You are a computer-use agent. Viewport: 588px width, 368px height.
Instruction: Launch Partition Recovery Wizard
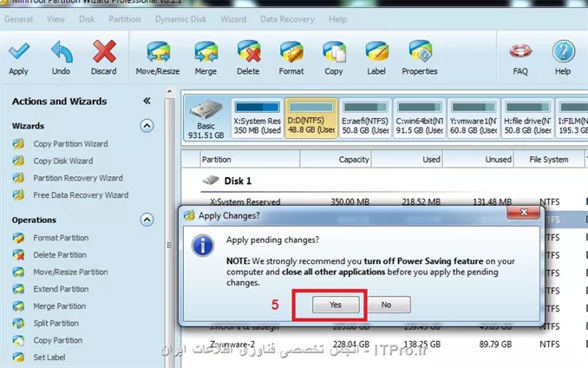(78, 178)
